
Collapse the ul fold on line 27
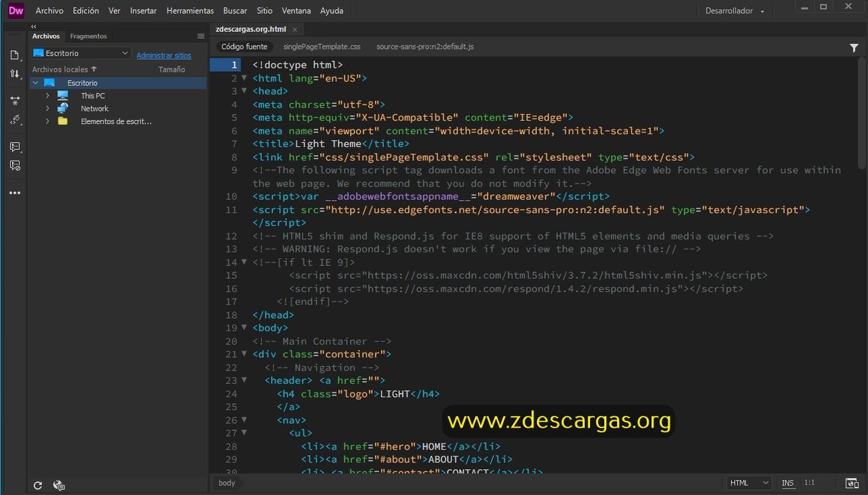click(x=244, y=433)
